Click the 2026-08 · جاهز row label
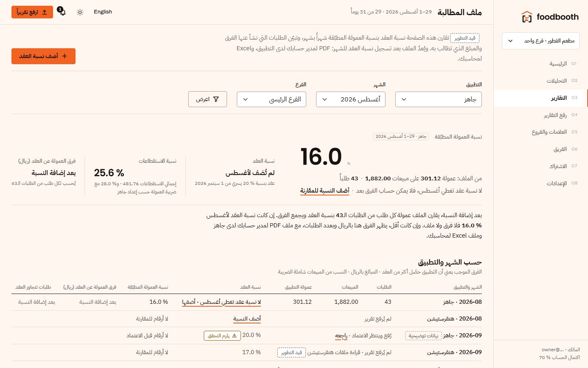 pos(462,302)
